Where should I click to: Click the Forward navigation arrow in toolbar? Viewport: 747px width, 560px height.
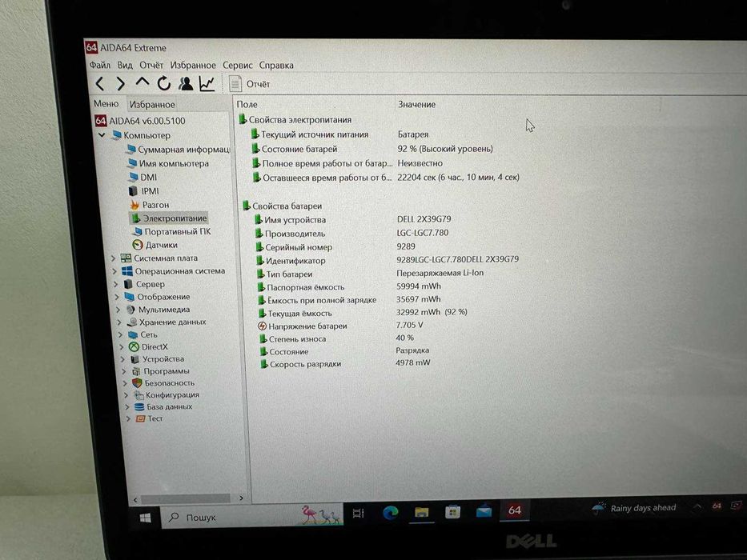pos(121,84)
